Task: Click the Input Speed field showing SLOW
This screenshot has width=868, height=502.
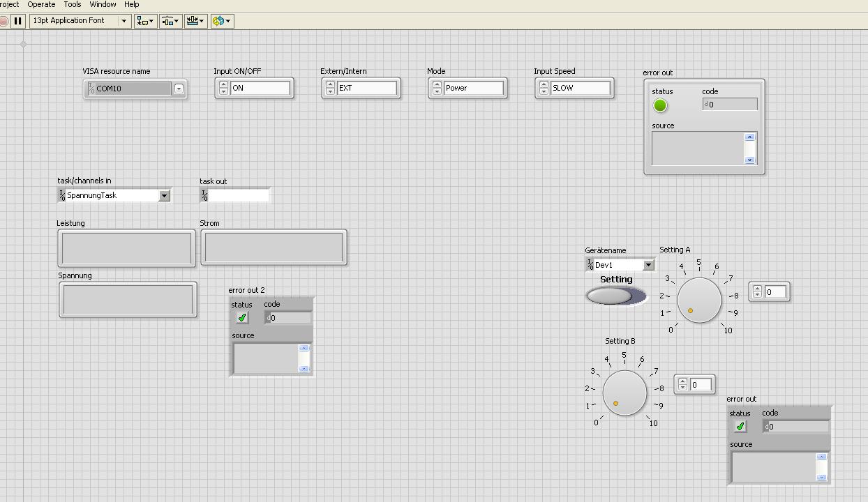Action: (580, 88)
